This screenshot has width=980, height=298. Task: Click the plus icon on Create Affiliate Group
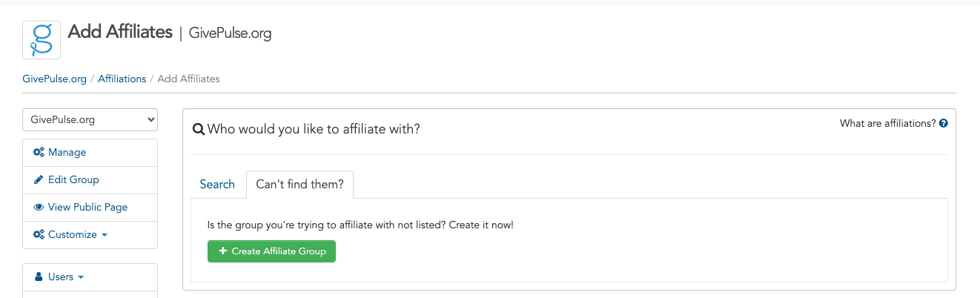coord(223,251)
